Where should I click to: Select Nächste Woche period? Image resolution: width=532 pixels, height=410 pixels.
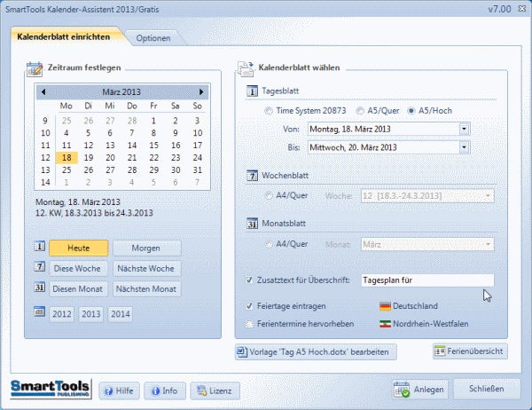point(146,268)
